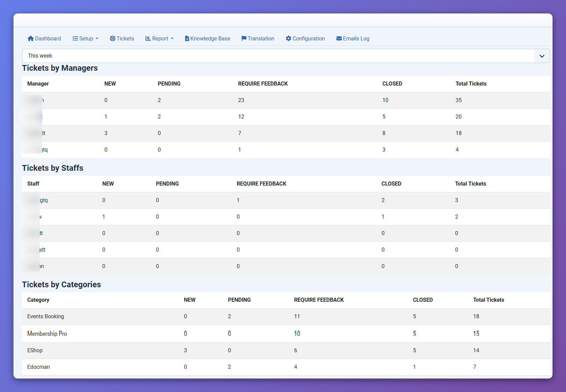Click the Membership Pro category row

tap(47, 333)
